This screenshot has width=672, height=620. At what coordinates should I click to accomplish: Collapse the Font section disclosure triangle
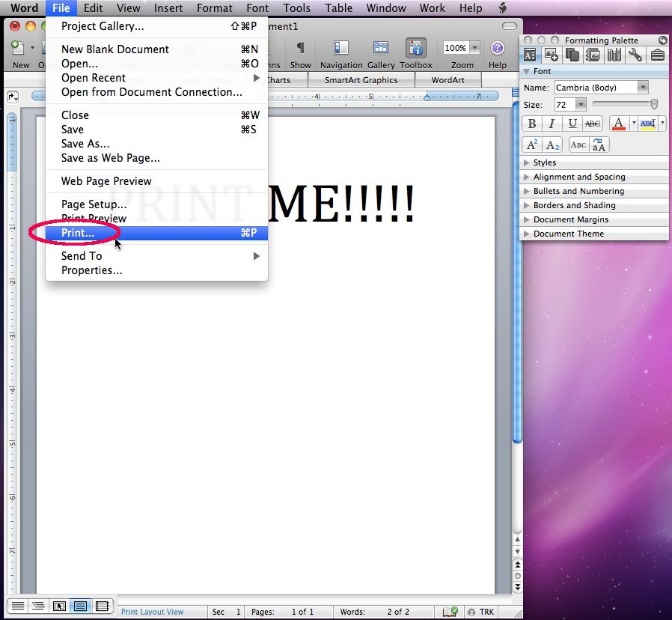coord(527,71)
